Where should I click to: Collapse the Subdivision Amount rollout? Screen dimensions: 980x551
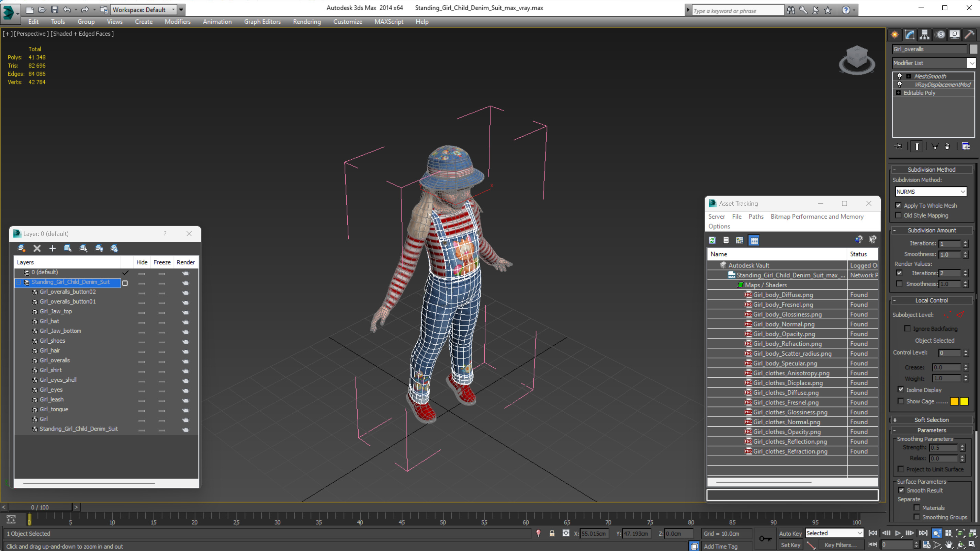[x=931, y=230]
